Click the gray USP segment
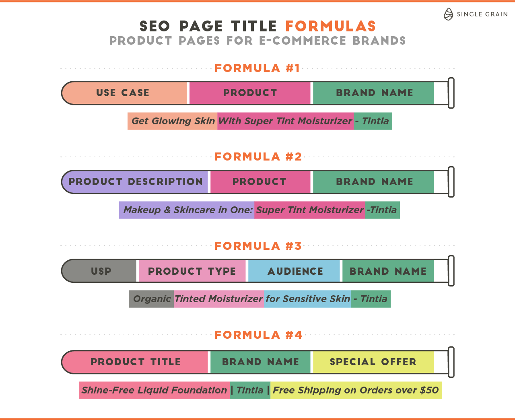The width and height of the screenshot is (515, 420). [101, 271]
